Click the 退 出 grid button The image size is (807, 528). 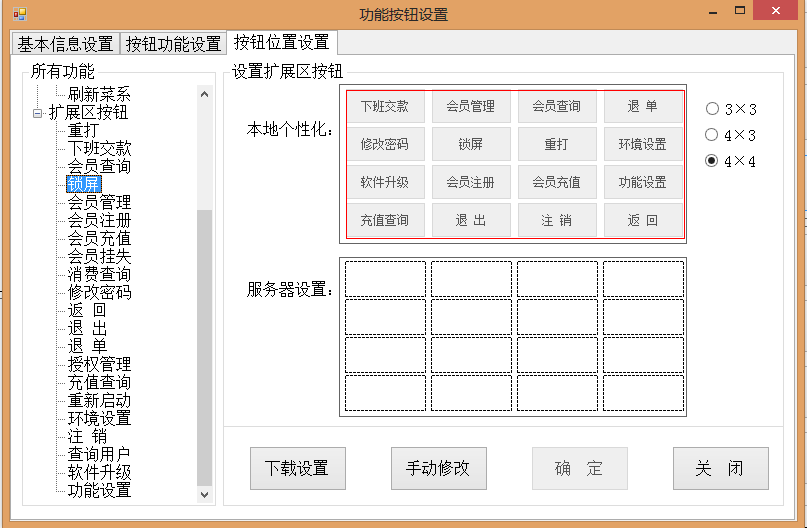pos(471,220)
